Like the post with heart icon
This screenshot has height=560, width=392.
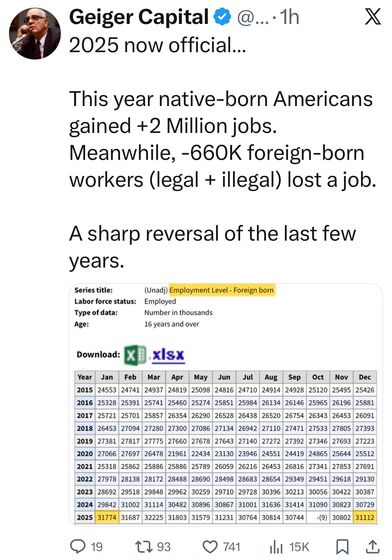coord(210,547)
